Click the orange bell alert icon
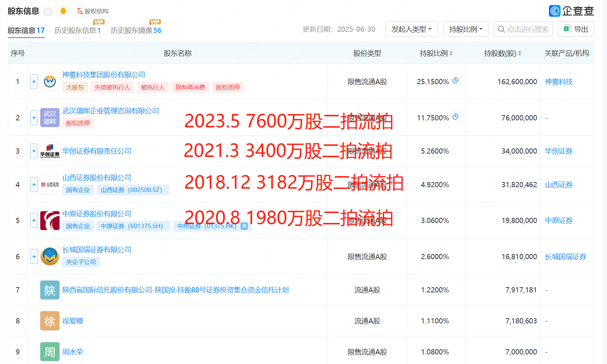The width and height of the screenshot is (607, 364). [63, 11]
